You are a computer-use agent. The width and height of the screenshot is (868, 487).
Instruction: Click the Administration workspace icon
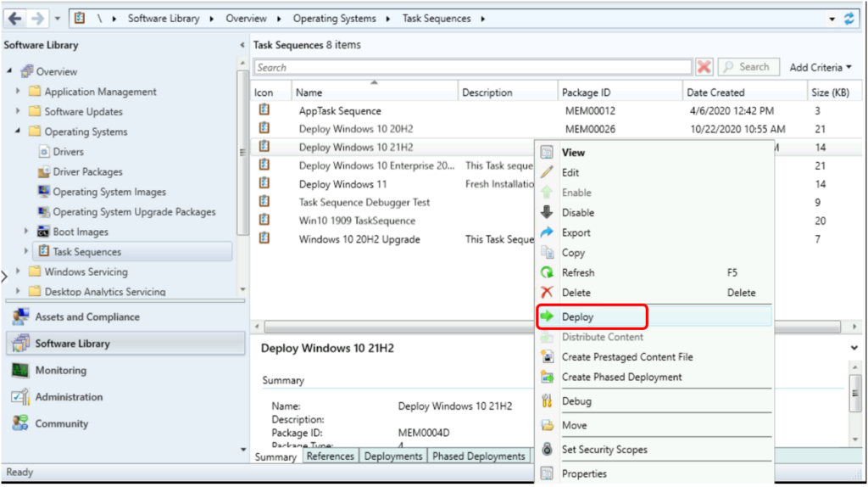(x=20, y=397)
